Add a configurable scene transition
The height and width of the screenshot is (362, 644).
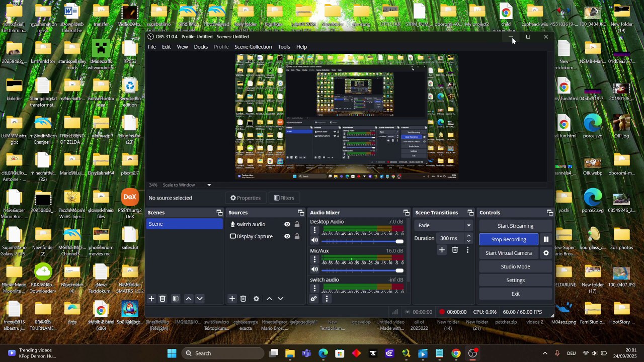442,250
